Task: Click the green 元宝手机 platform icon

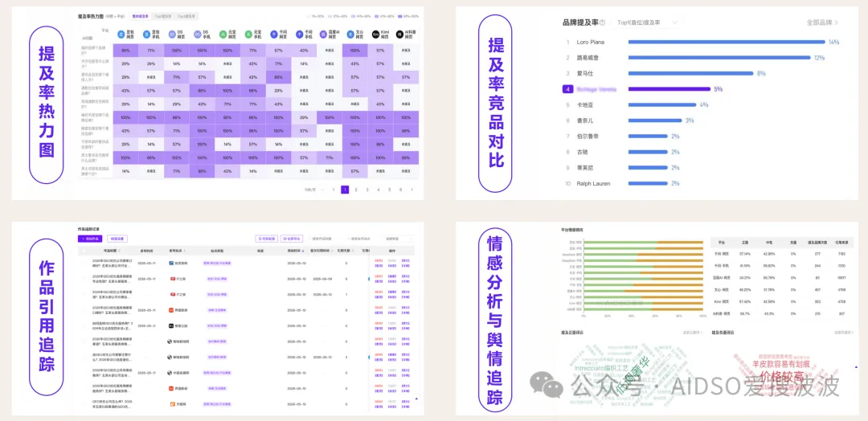Action: pos(248,35)
